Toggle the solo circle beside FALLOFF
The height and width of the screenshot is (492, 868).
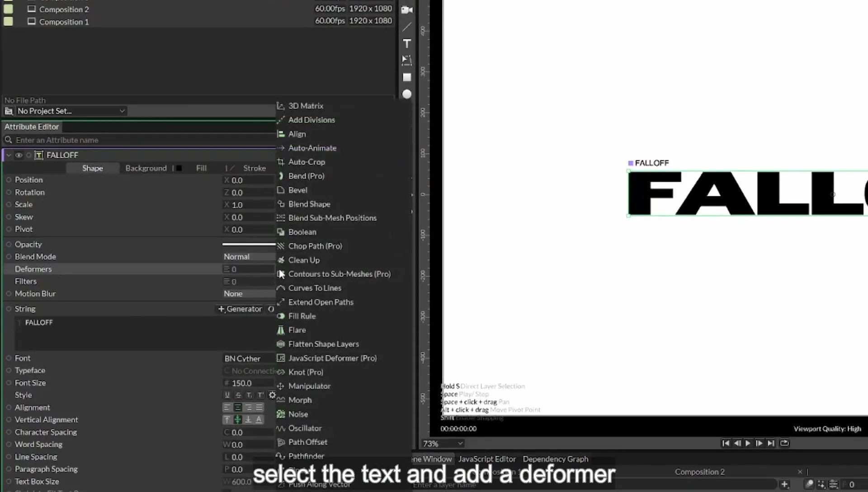[x=29, y=155]
